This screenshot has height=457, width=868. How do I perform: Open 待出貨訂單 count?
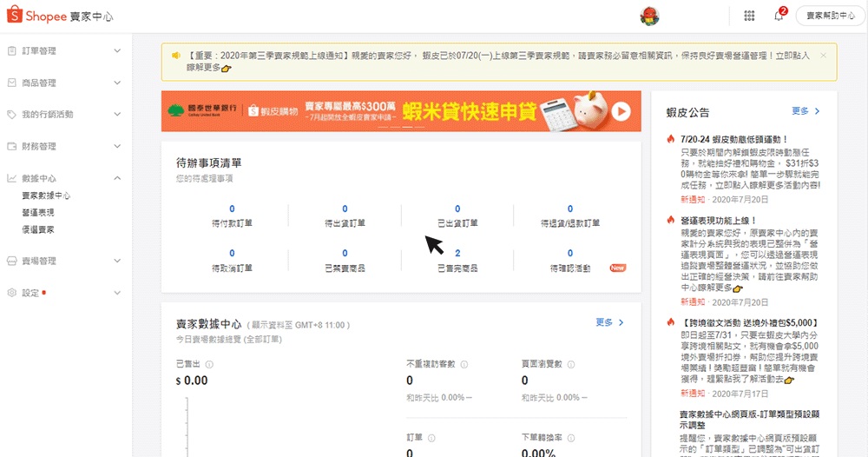coord(345,209)
